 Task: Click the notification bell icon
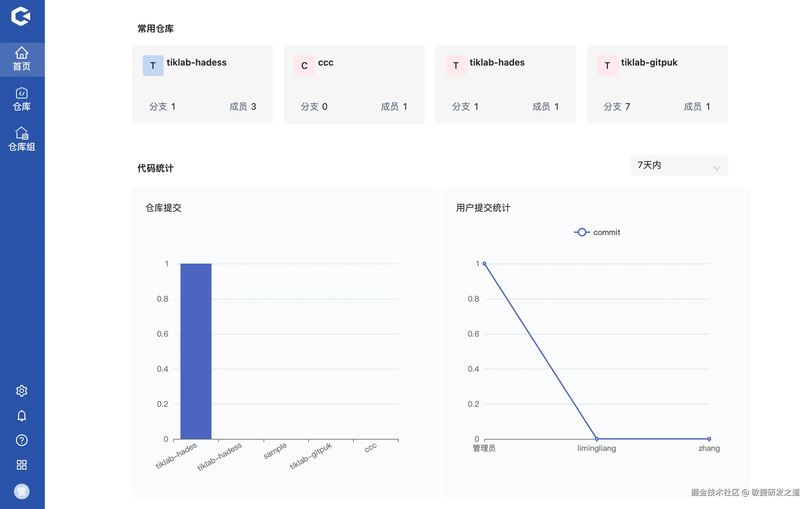[22, 416]
